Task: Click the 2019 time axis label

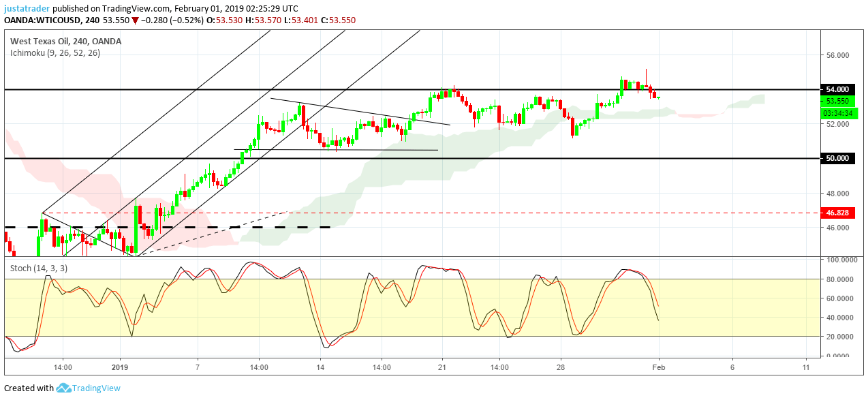Action: (x=121, y=367)
